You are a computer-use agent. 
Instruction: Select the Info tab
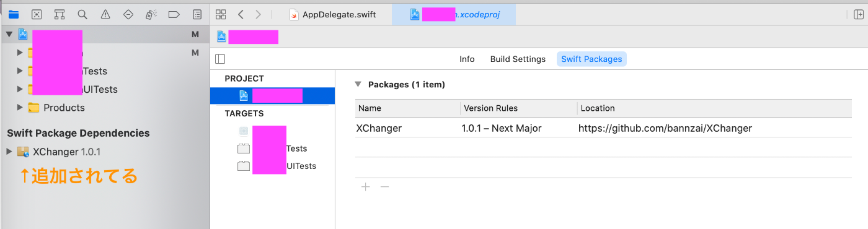pyautogui.click(x=467, y=59)
